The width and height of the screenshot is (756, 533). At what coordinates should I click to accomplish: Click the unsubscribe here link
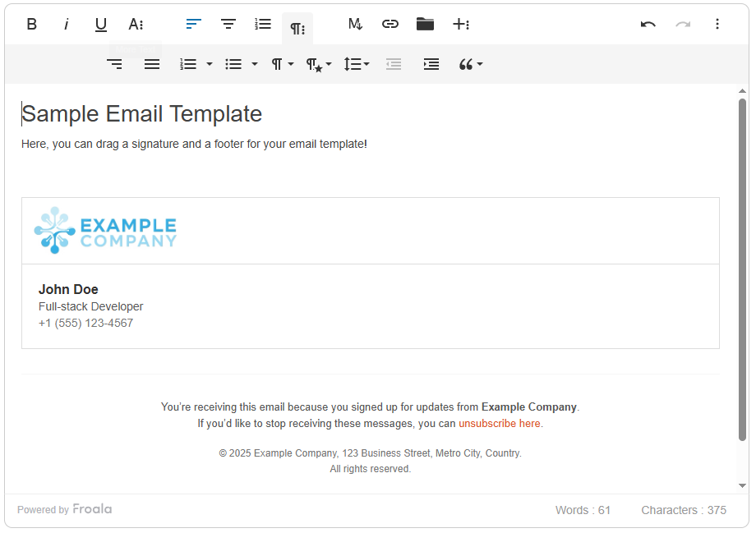click(x=500, y=424)
